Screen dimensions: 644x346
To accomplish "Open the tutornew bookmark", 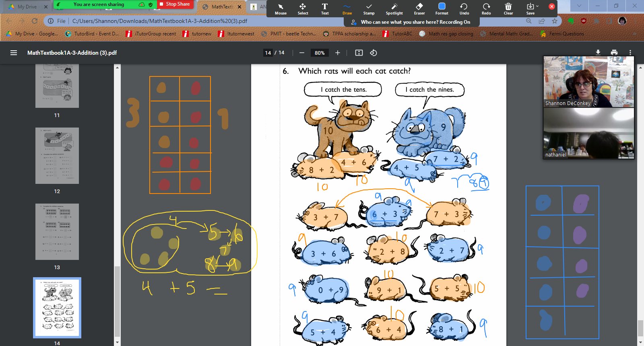I will [197, 34].
